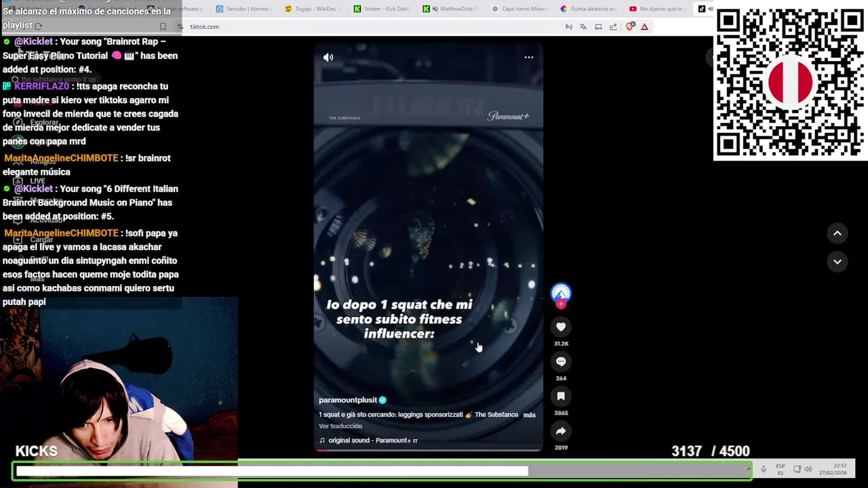Click the video progress bar
The height and width of the screenshot is (488, 868).
(x=428, y=449)
